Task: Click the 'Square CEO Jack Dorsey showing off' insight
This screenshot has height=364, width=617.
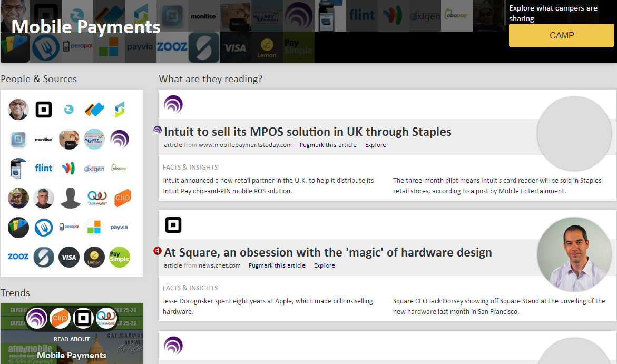Action: (499, 306)
